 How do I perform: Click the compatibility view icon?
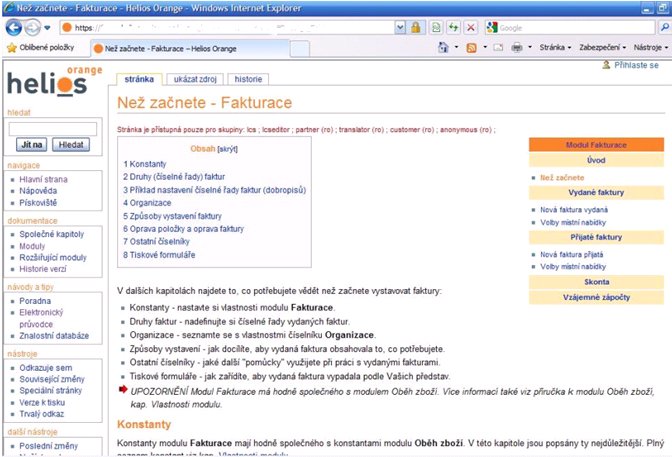pyautogui.click(x=436, y=28)
